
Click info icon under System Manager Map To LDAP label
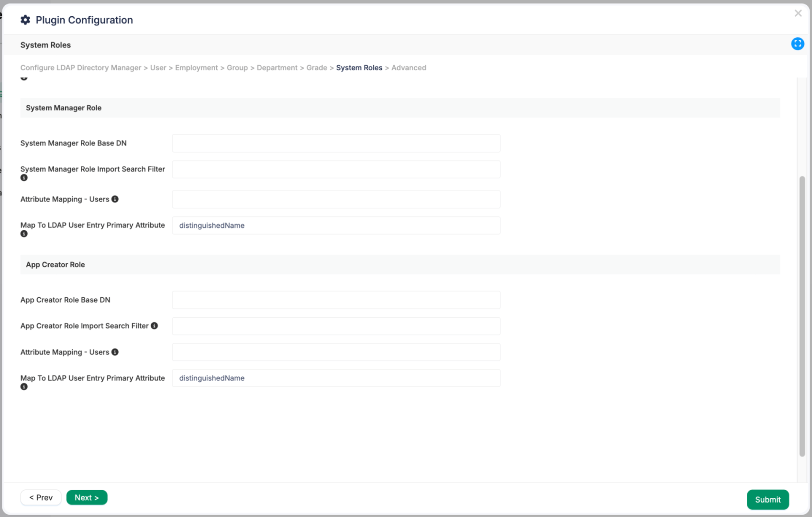(x=24, y=234)
